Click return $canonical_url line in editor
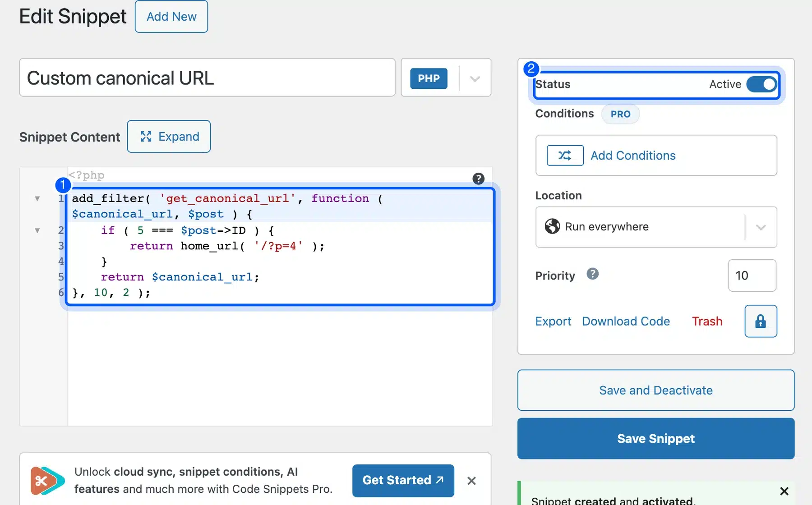812x505 pixels. (180, 277)
